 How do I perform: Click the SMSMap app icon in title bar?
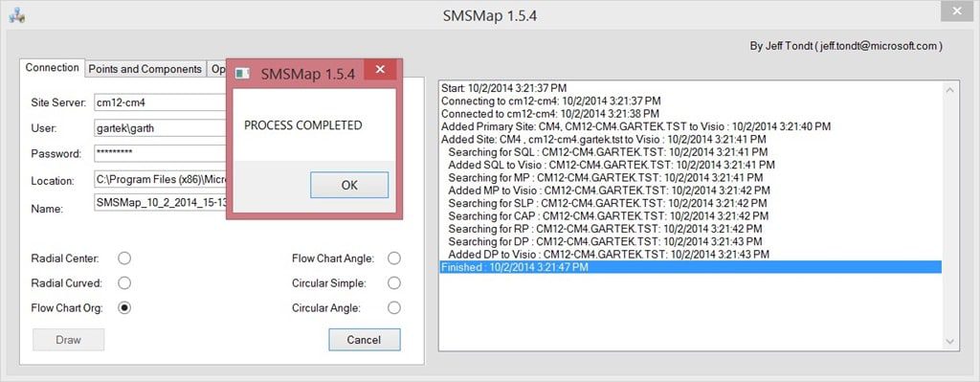coord(17,15)
